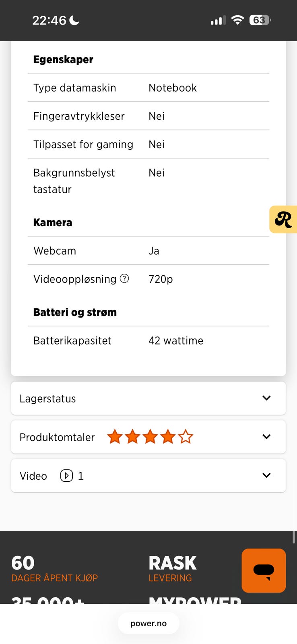
Task: Open the Produktomtaler reviews row
Action: 148,437
